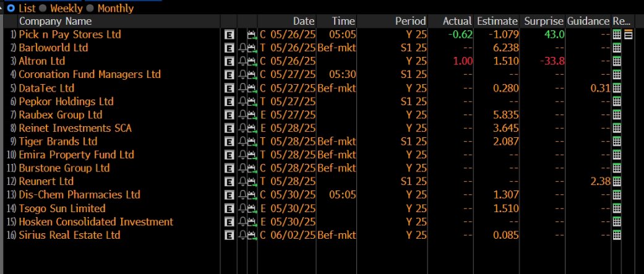Sort by the Date column header
The height and width of the screenshot is (274, 644).
click(304, 21)
